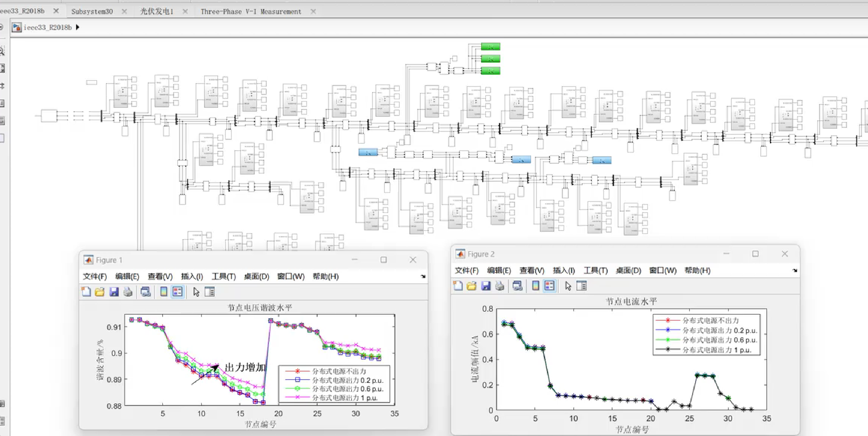Click Save icon in Figure 2 toolbar
The image size is (868, 436).
(x=486, y=286)
